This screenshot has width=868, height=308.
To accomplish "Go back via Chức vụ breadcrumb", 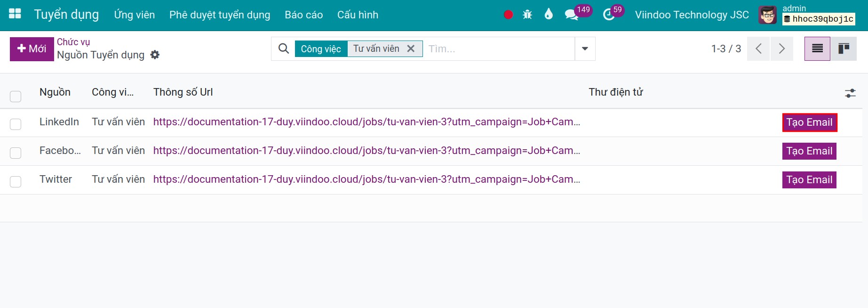I will pyautogui.click(x=73, y=42).
